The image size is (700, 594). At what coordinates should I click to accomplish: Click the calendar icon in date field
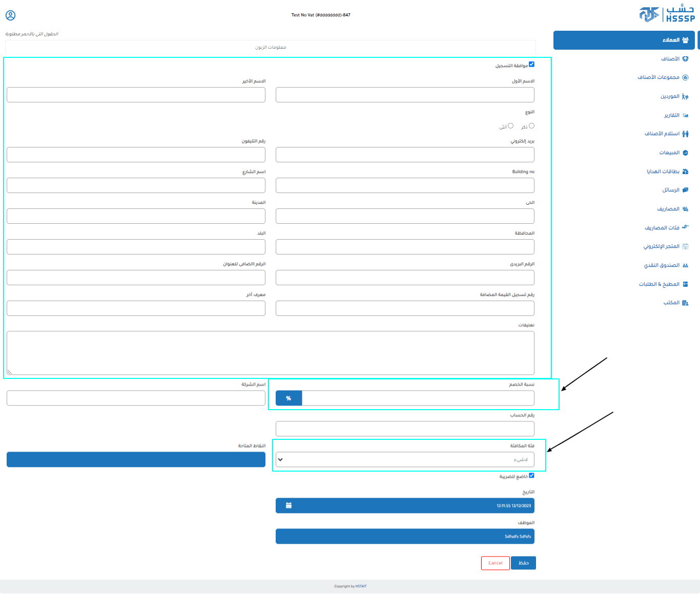(x=289, y=505)
